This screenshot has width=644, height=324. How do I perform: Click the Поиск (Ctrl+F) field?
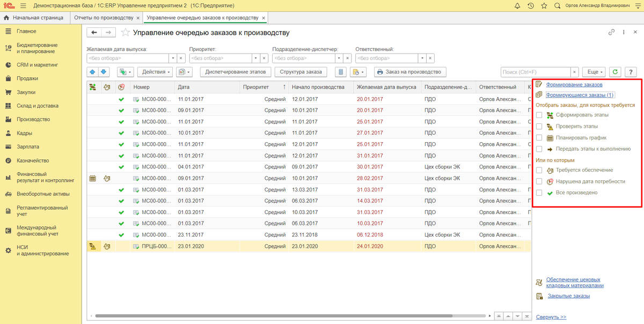point(535,72)
